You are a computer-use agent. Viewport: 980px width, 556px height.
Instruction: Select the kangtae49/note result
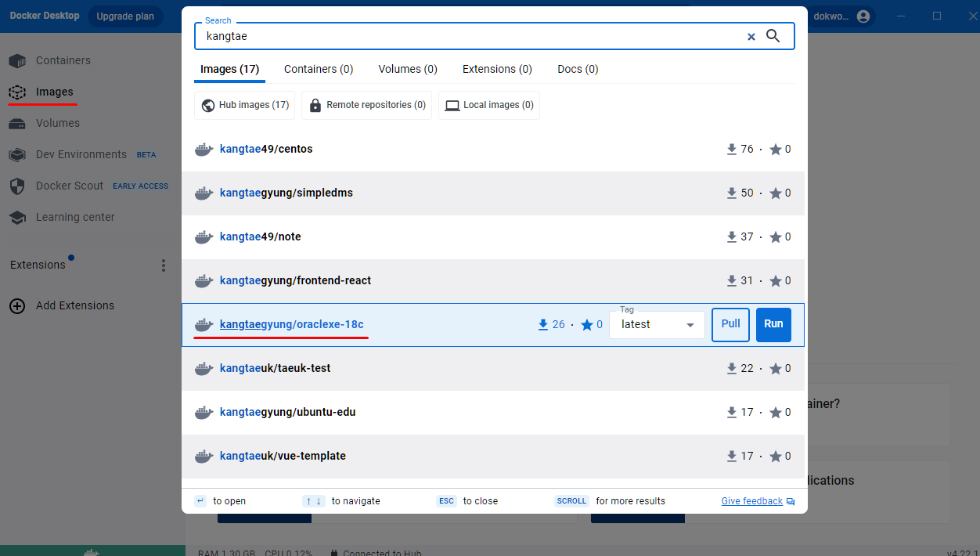[x=493, y=237]
